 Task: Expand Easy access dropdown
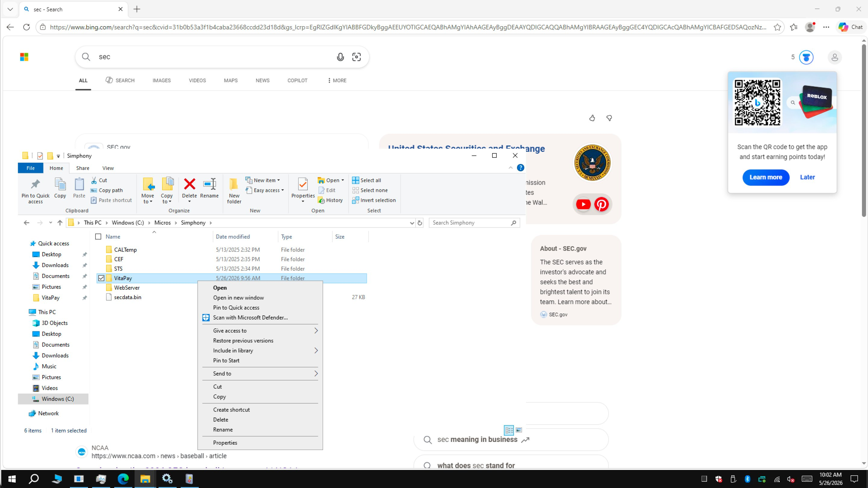[x=265, y=190]
